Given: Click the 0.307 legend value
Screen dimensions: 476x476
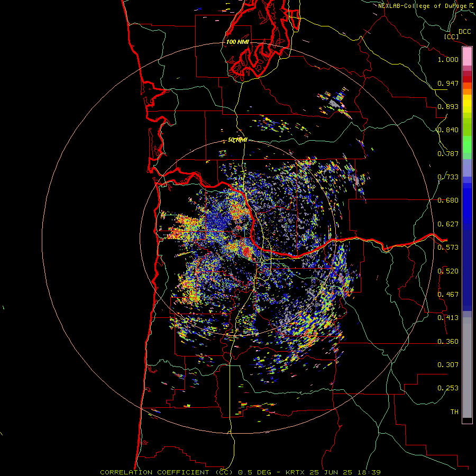Looking at the screenshot, I should (x=448, y=365).
